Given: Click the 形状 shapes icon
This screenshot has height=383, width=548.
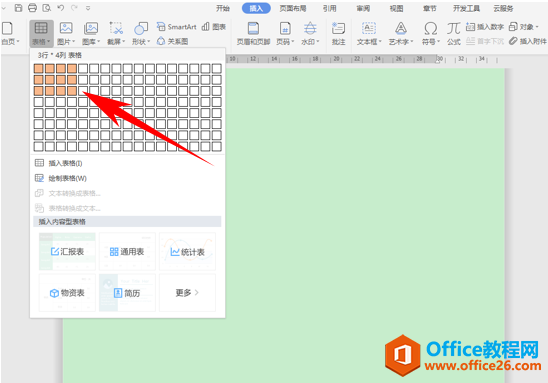Looking at the screenshot, I should click(x=141, y=28).
